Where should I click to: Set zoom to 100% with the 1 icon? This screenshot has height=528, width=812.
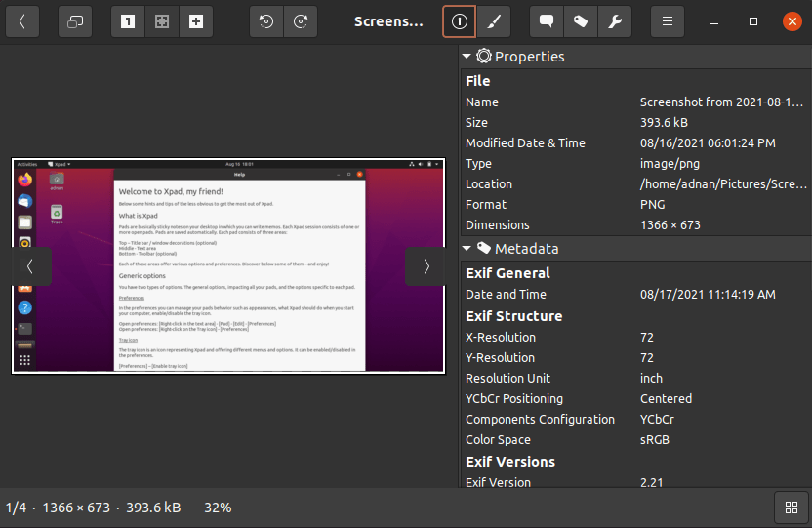[128, 21]
